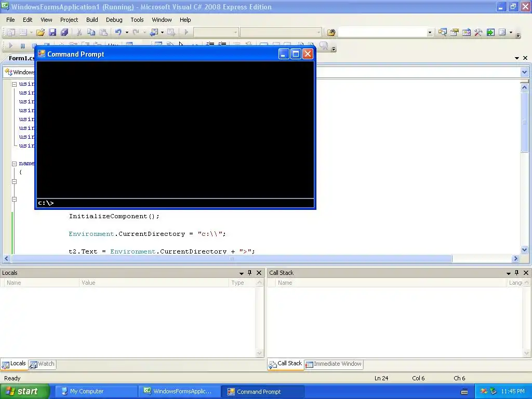Open the Project menu
The height and width of the screenshot is (399, 532).
pos(69,20)
